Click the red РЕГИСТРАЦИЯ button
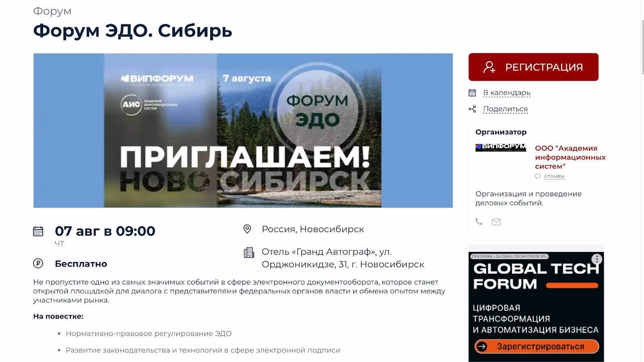 tap(533, 67)
